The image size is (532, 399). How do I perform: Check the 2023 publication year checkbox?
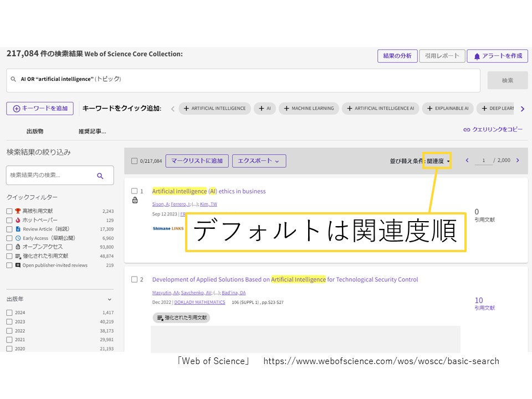point(9,321)
